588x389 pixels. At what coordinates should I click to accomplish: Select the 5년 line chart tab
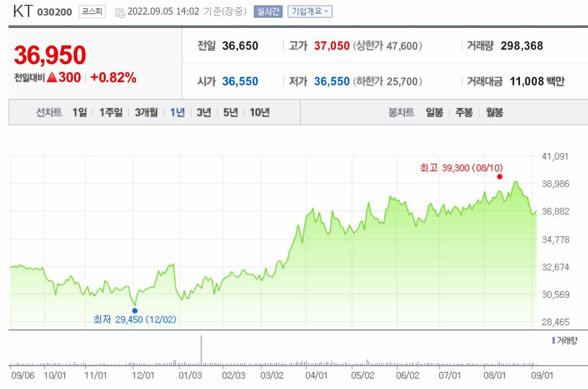[230, 112]
